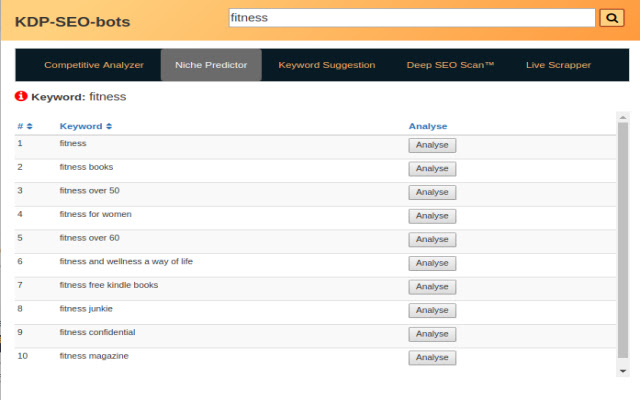Analyse the keyword 'fitness'
Image resolution: width=640 pixels, height=400 pixels.
pyautogui.click(x=432, y=145)
